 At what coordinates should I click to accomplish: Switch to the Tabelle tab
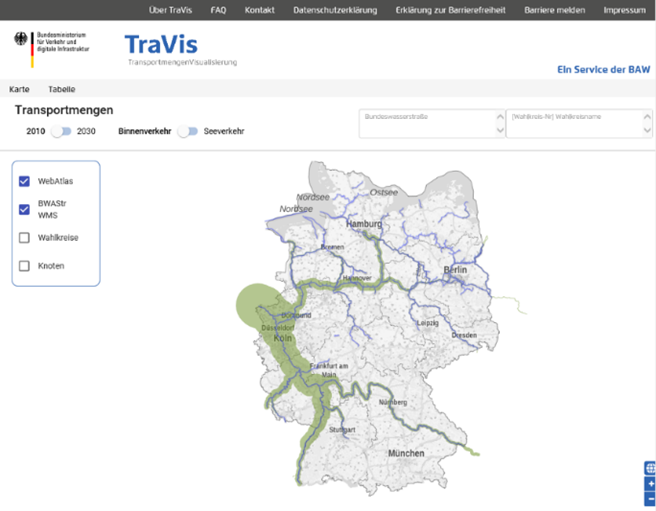[62, 89]
